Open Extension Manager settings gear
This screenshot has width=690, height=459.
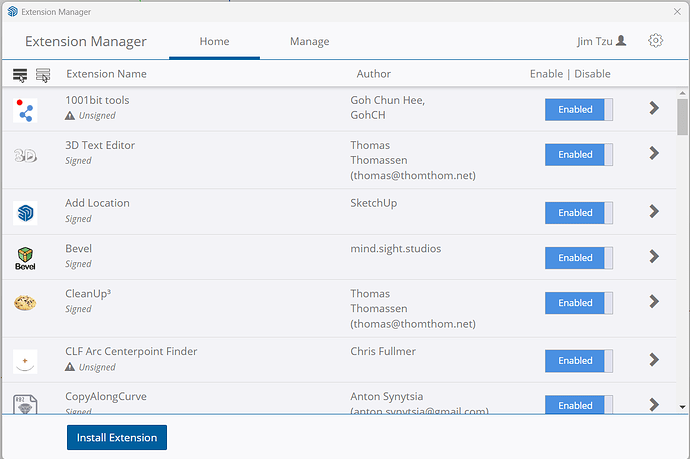point(655,41)
